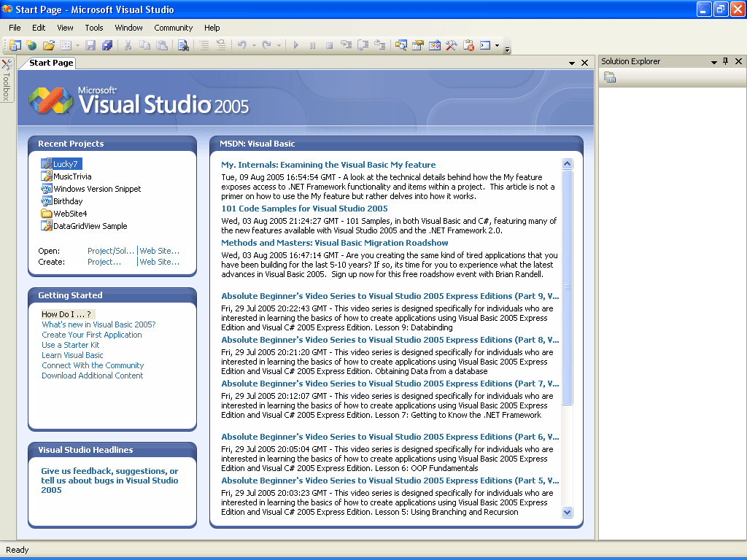Open the Object Browser toolbar icon
Image resolution: width=747 pixels, height=560 pixels.
[435, 45]
